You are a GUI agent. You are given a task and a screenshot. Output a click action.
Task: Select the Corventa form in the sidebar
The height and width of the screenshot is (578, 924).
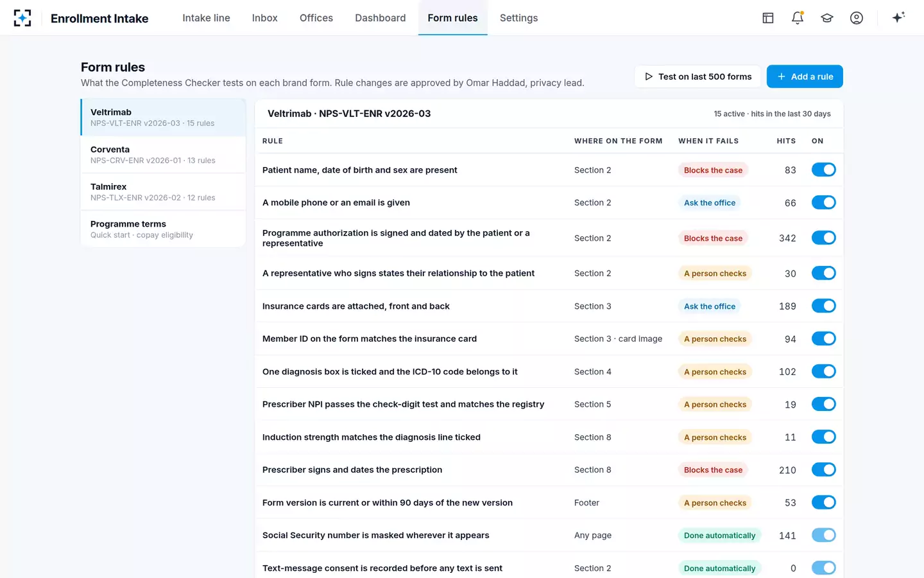pyautogui.click(x=164, y=154)
